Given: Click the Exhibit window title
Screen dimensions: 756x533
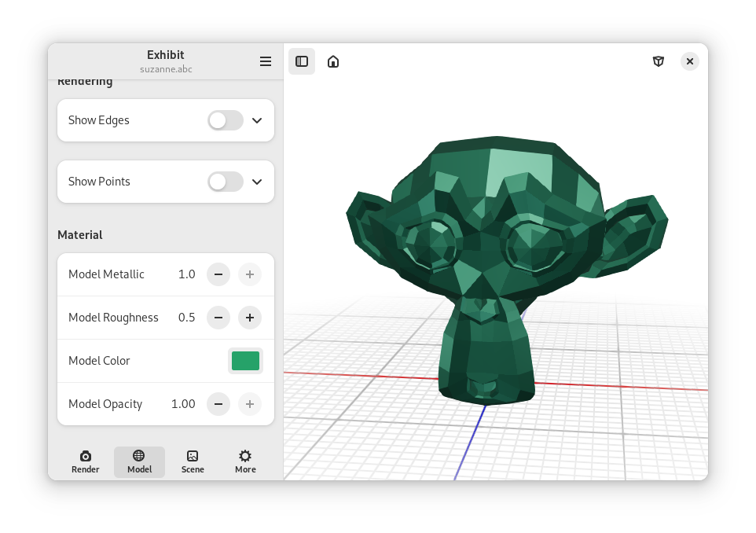Looking at the screenshot, I should point(165,54).
